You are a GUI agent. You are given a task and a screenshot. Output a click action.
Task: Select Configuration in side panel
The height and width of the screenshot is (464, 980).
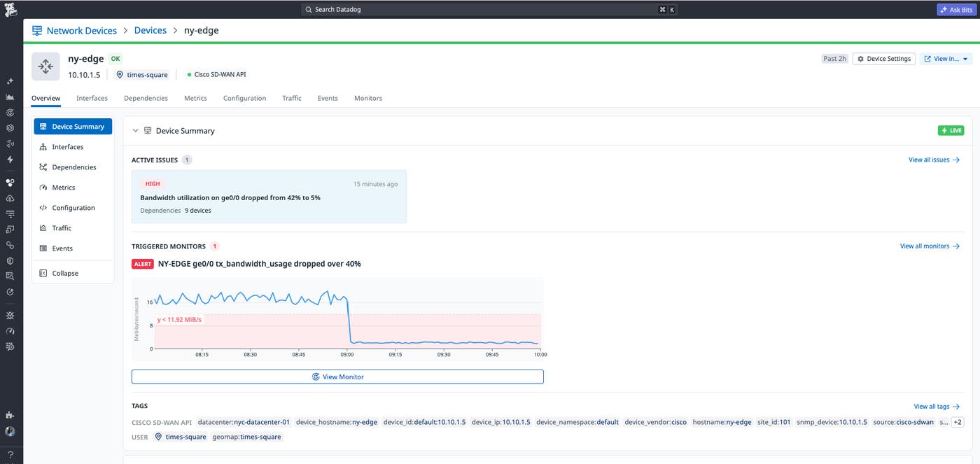point(73,208)
